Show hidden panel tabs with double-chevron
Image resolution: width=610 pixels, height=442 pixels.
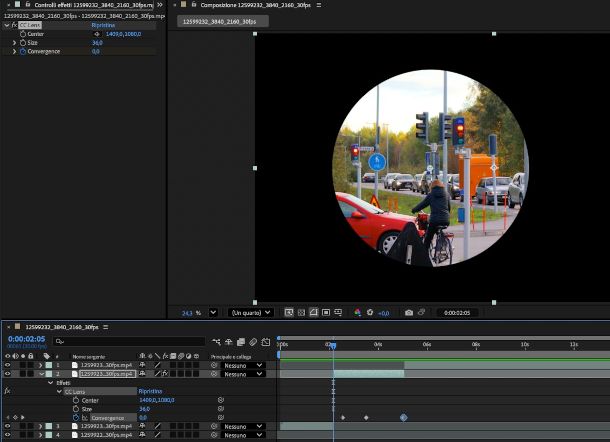coord(160,5)
